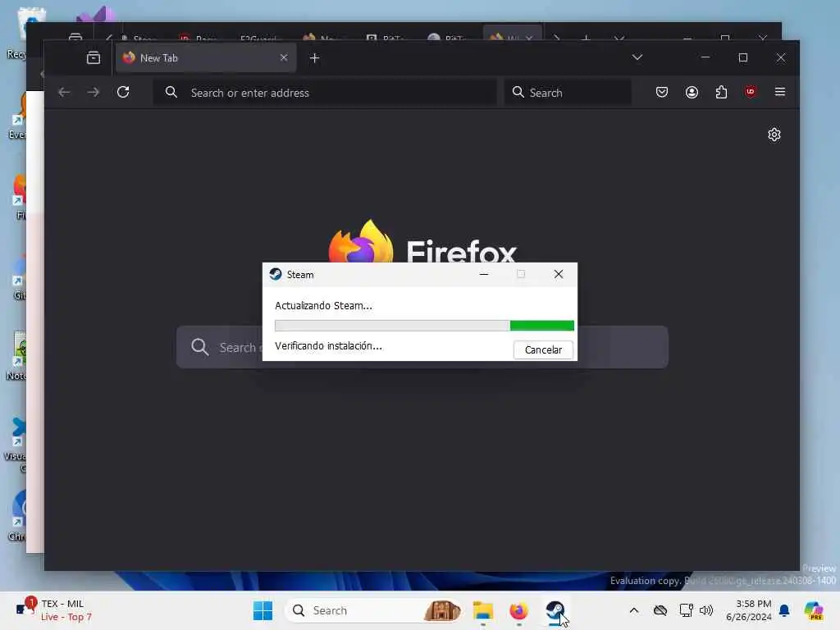The height and width of the screenshot is (630, 840).
Task: Open the uBlock Origin extension icon
Action: 751,92
